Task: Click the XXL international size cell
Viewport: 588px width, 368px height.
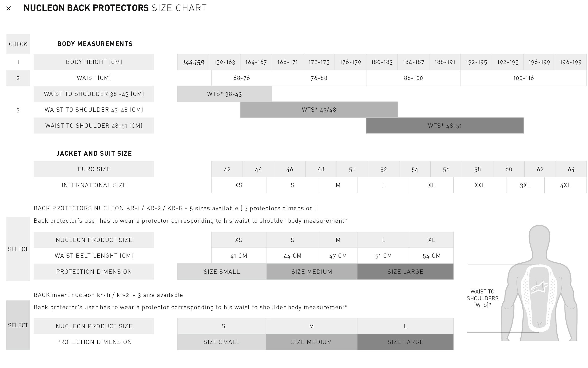Action: (x=480, y=185)
